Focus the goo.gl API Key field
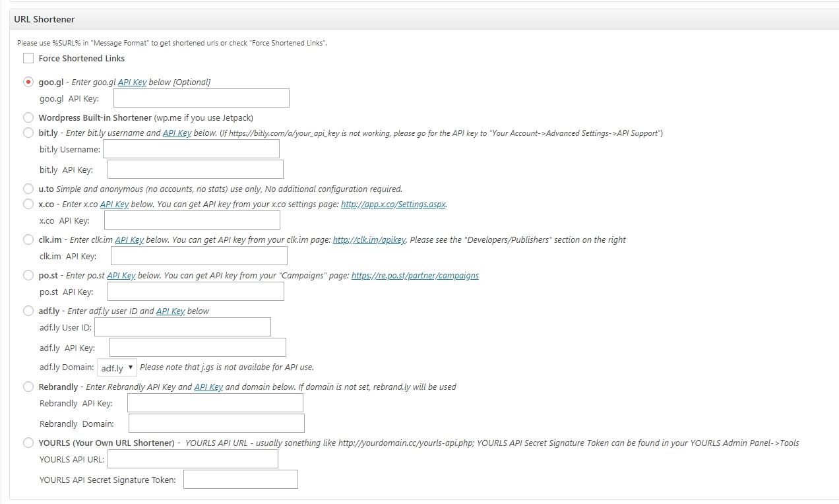The width and height of the screenshot is (839, 504). (201, 98)
